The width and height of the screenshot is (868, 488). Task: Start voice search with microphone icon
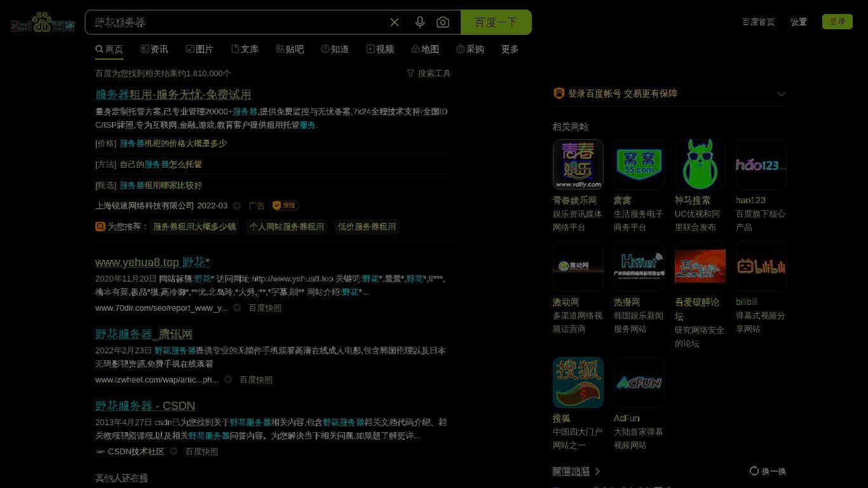pos(420,22)
